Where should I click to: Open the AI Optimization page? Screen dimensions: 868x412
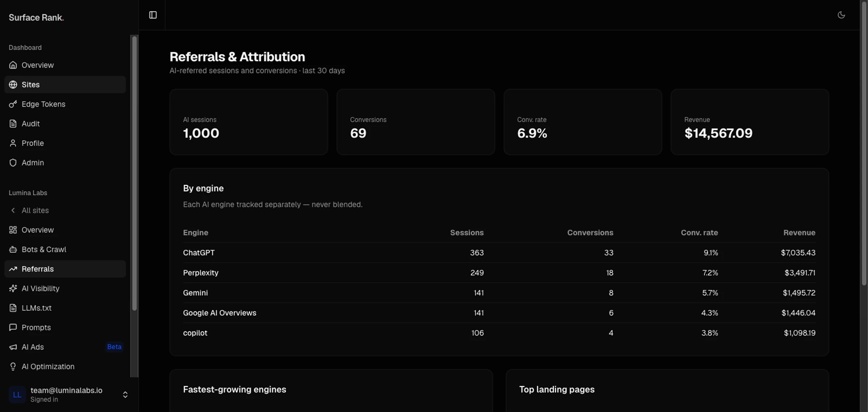tap(65, 366)
